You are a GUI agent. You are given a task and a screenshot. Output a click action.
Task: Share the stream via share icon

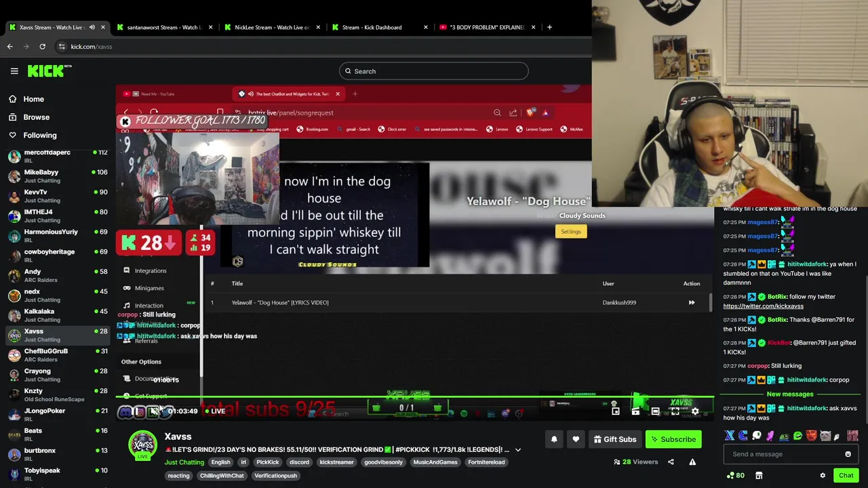pyautogui.click(x=671, y=462)
